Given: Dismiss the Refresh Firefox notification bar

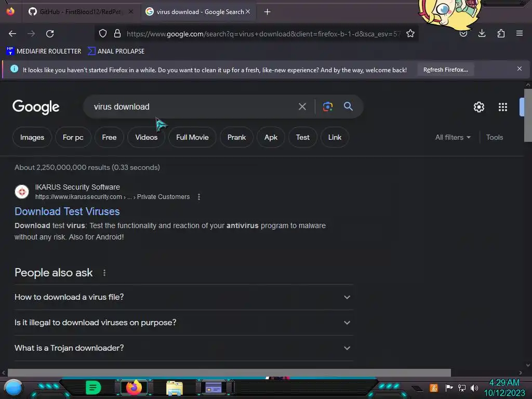Looking at the screenshot, I should 519,69.
